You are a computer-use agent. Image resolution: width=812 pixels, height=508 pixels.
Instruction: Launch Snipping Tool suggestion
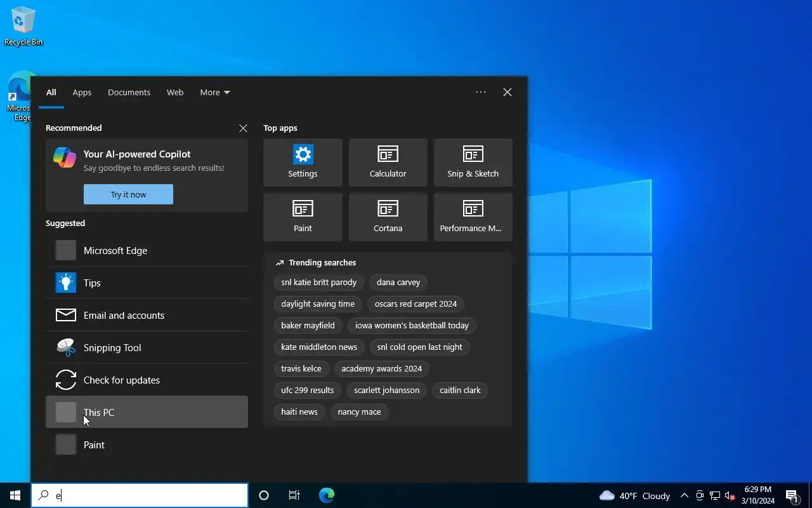click(x=147, y=347)
